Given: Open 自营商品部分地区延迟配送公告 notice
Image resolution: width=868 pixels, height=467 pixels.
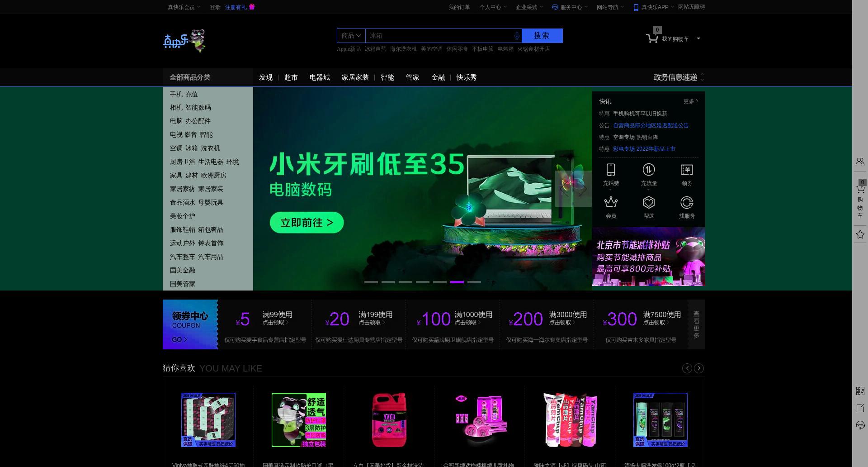Looking at the screenshot, I should [x=651, y=125].
